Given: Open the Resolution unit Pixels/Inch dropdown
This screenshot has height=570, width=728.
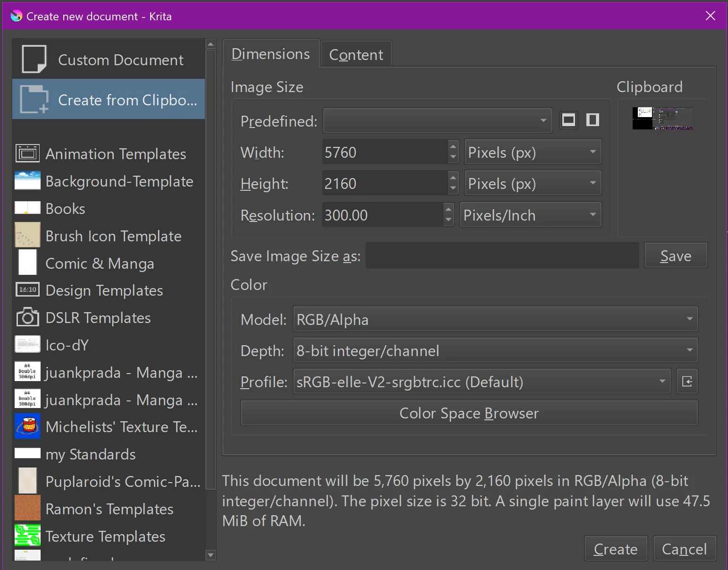Looking at the screenshot, I should pyautogui.click(x=531, y=215).
